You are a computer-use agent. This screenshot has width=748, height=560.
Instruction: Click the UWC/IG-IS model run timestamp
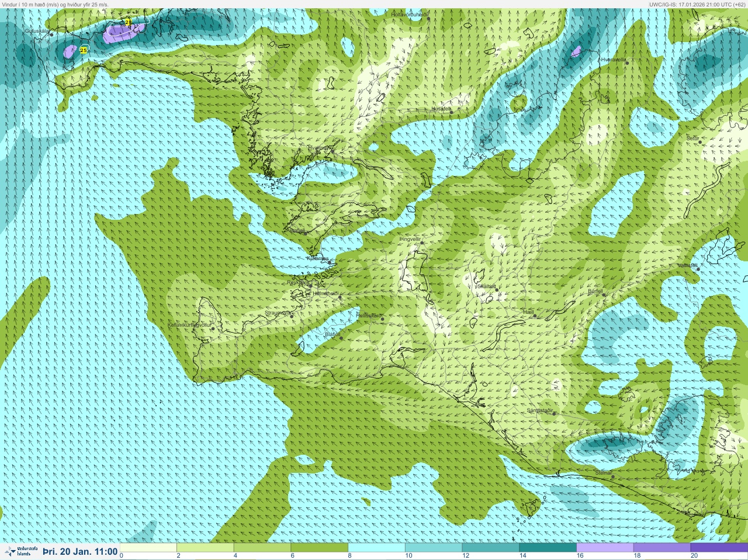pyautogui.click(x=697, y=4)
